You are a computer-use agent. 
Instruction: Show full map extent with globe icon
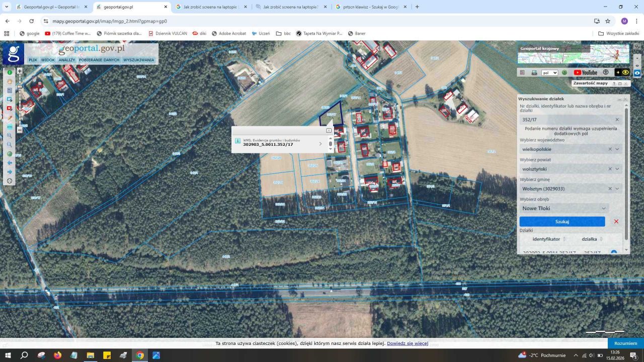(x=10, y=154)
